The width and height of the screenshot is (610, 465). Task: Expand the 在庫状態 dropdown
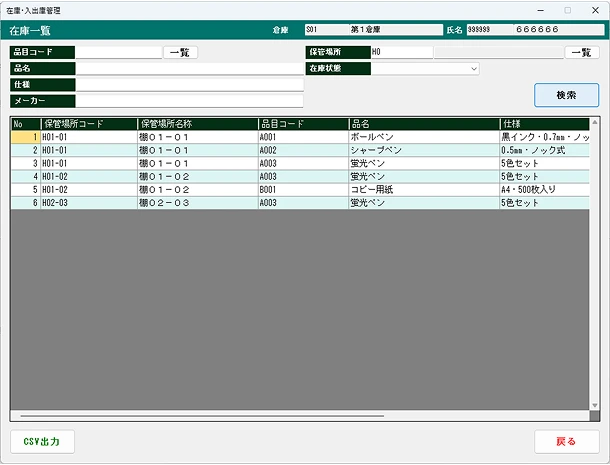tap(472, 69)
